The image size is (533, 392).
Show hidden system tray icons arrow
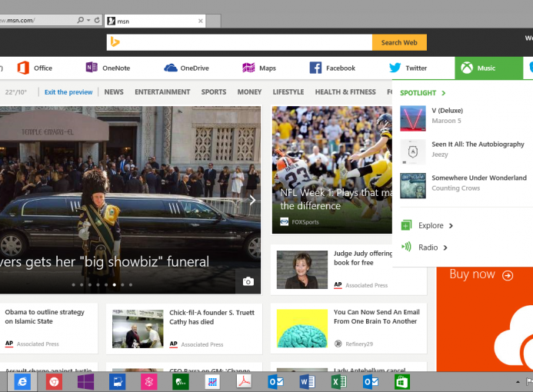coord(518,382)
